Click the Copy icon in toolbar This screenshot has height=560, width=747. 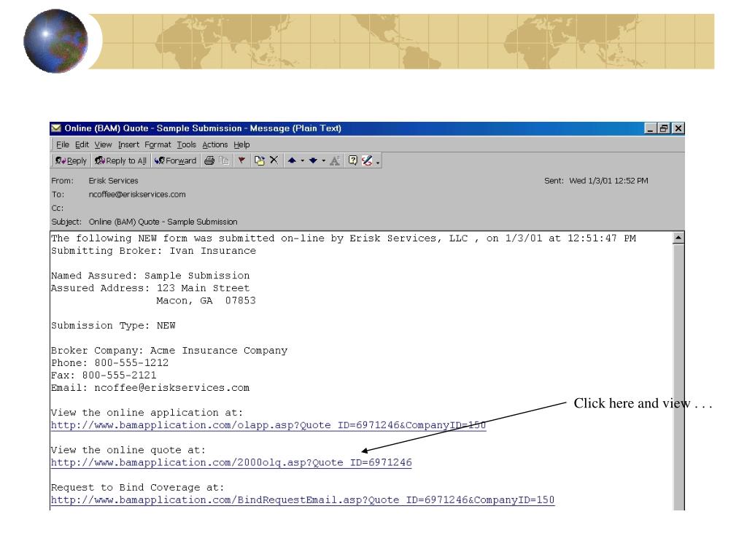pos(224,161)
